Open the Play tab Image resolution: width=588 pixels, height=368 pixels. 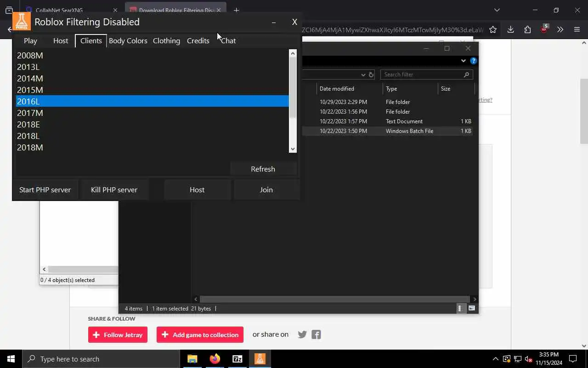point(30,40)
